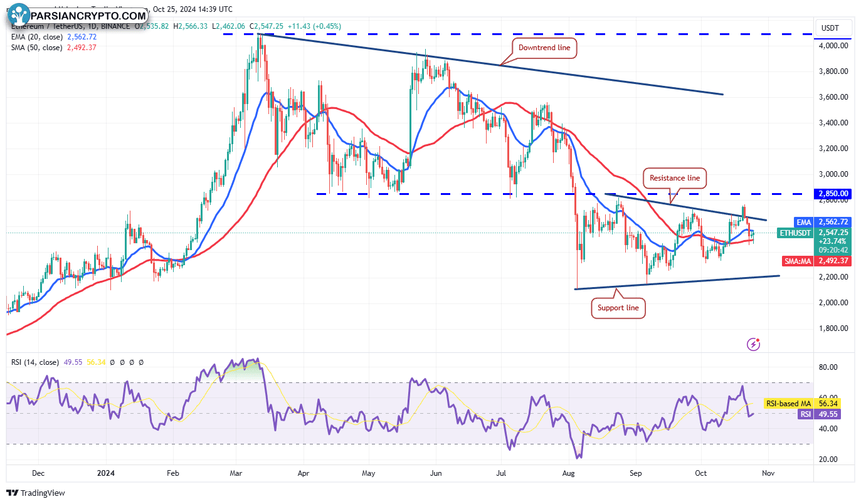Click the 4,000.00 price axis label
Image resolution: width=861 pixels, height=504 pixels.
[x=833, y=46]
